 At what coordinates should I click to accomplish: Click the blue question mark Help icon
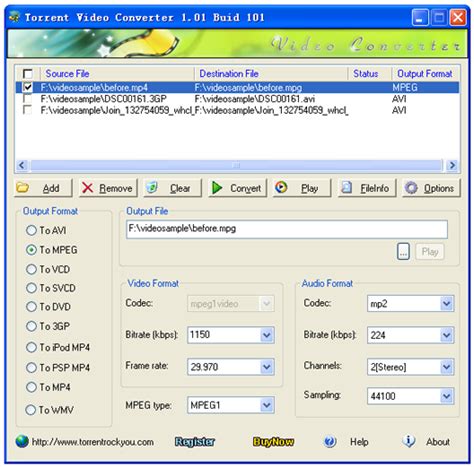pos(330,441)
